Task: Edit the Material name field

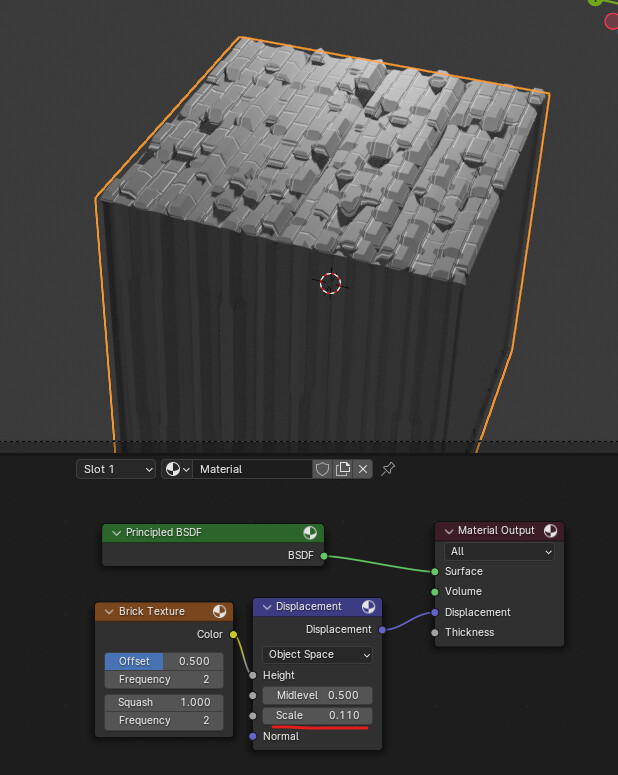Action: 252,469
